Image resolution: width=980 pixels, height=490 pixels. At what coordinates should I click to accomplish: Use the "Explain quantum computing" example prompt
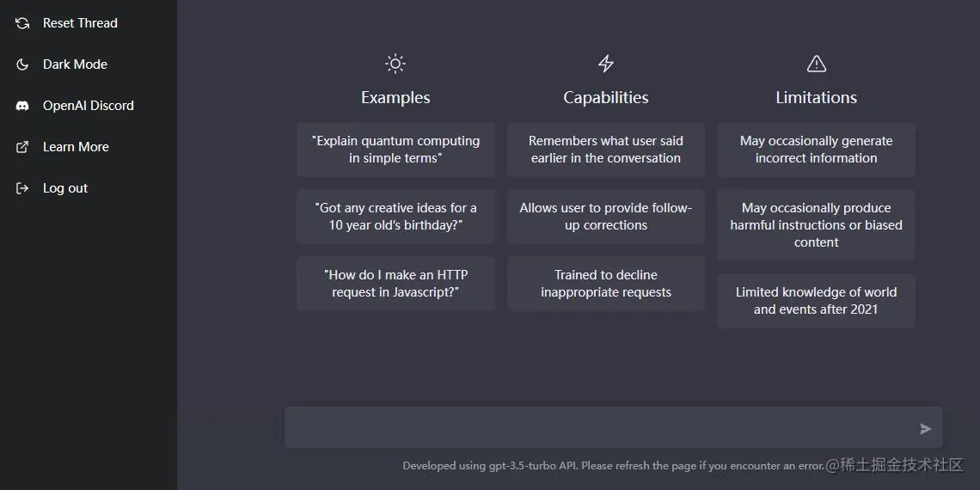click(395, 150)
